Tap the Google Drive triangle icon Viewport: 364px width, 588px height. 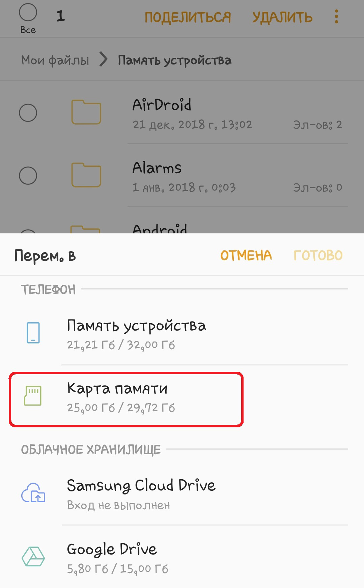(33, 556)
